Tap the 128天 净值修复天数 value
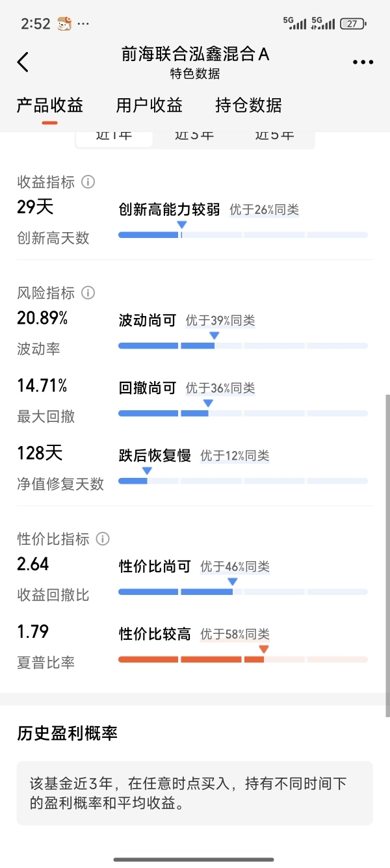Viewport: 390px width, 868px height. (x=40, y=453)
